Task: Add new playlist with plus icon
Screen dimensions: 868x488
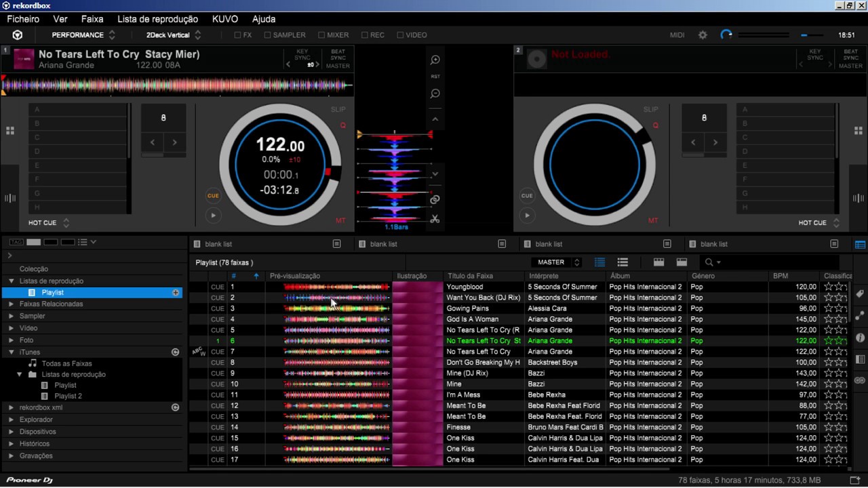Action: point(176,293)
